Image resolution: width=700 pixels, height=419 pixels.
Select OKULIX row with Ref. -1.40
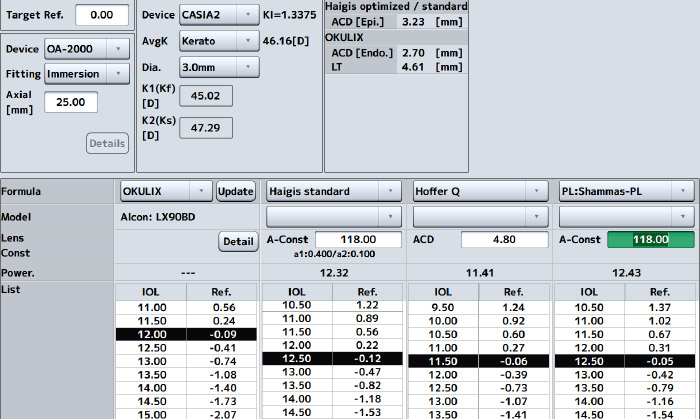186,388
